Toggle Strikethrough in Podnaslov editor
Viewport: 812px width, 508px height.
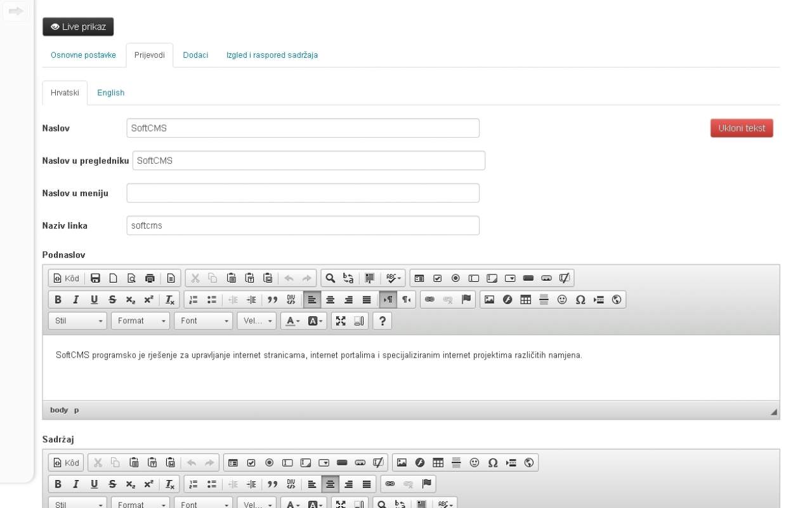pyautogui.click(x=112, y=300)
